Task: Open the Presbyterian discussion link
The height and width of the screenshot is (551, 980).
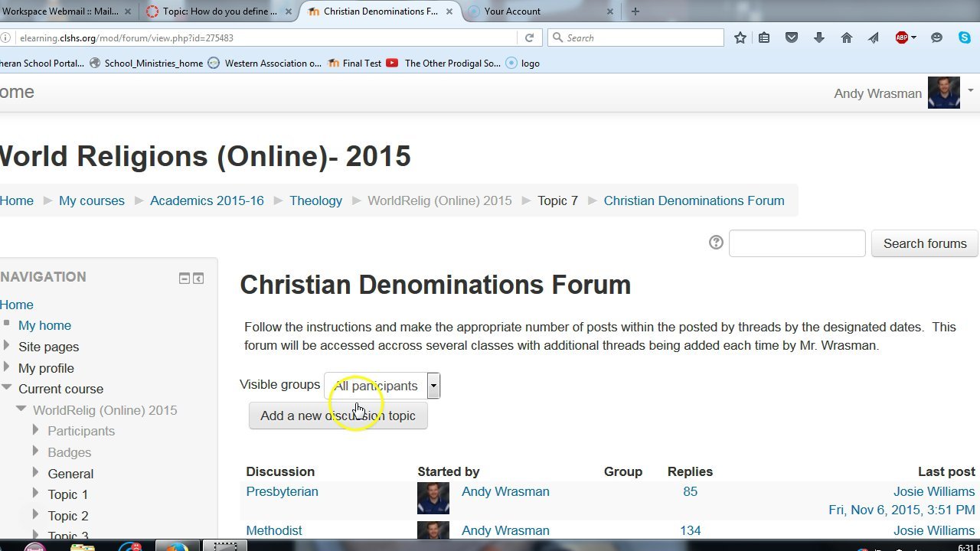Action: 282,491
